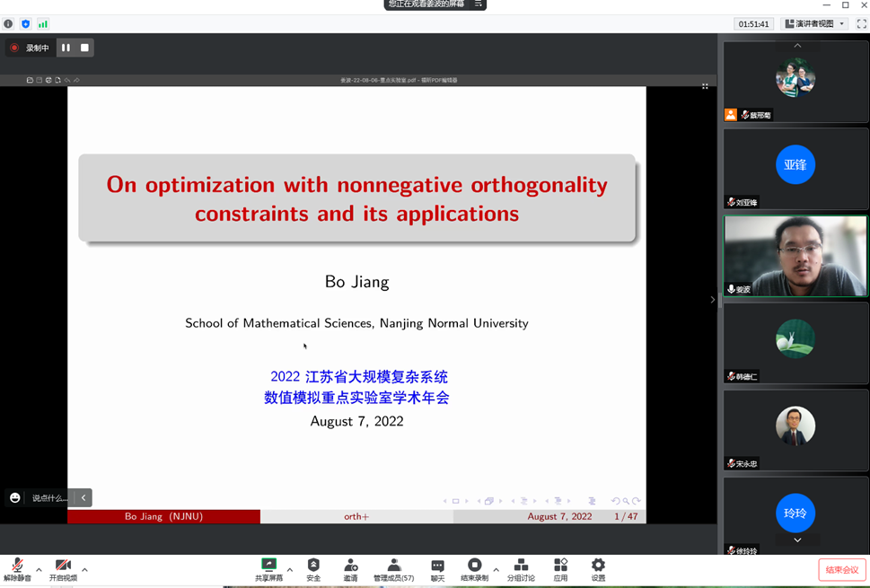Viewport: 870px width, 588px height.
Task: Stop recording with the square button
Action: click(x=84, y=48)
